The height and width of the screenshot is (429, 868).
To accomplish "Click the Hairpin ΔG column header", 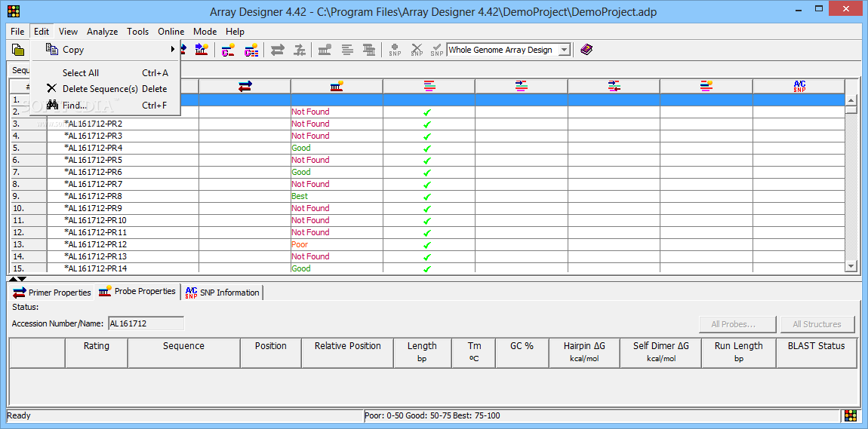I will (584, 353).
